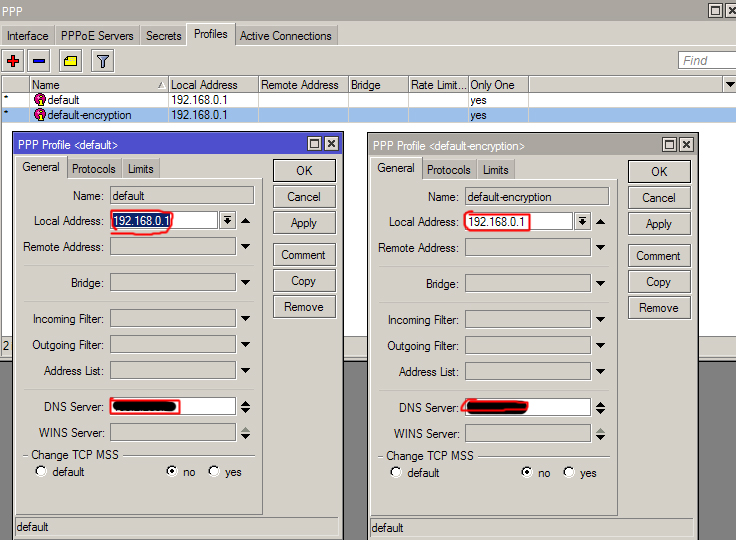Click the red plus add profile icon
The width and height of the screenshot is (736, 540).
(12, 61)
